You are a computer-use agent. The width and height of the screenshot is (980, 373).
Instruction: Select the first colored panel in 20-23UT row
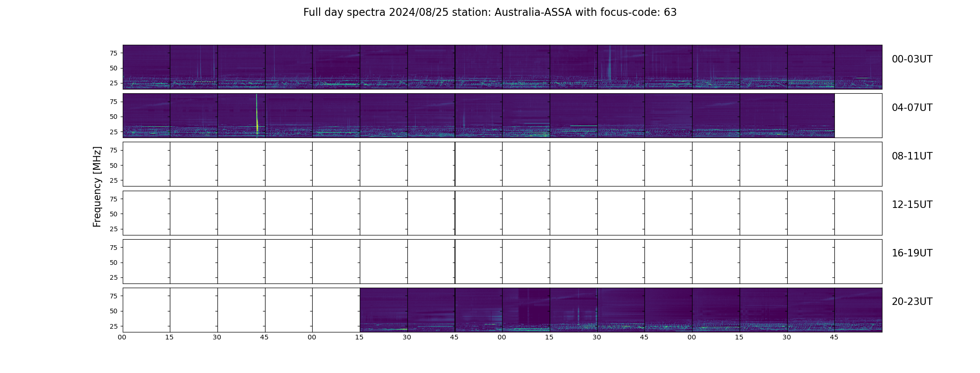tap(383, 310)
